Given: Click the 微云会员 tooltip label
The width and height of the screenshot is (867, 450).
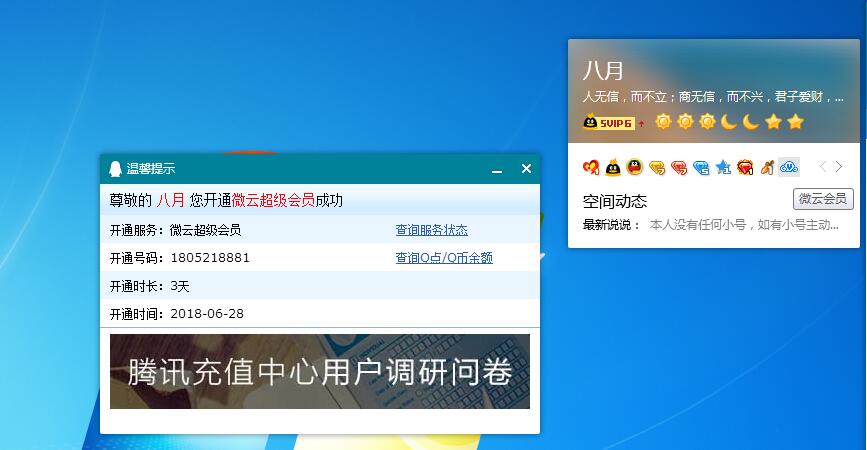Looking at the screenshot, I should tap(823, 199).
